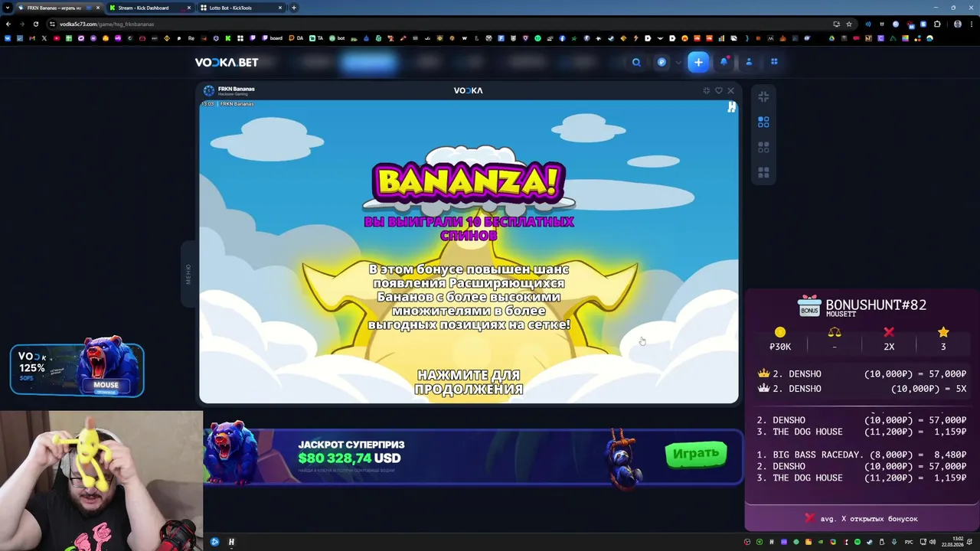
Task: Click the VODKA 125% bonus bear banner
Action: click(x=77, y=370)
